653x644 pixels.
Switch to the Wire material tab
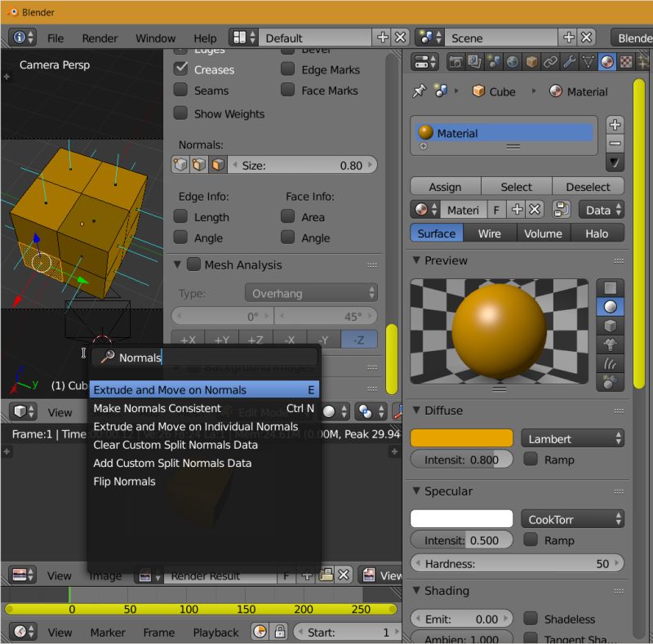point(489,233)
